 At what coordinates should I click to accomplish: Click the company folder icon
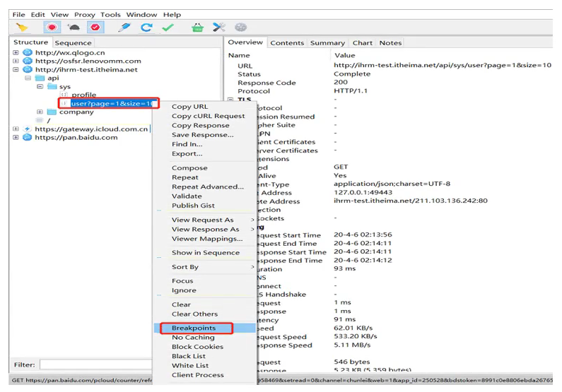pyautogui.click(x=52, y=112)
